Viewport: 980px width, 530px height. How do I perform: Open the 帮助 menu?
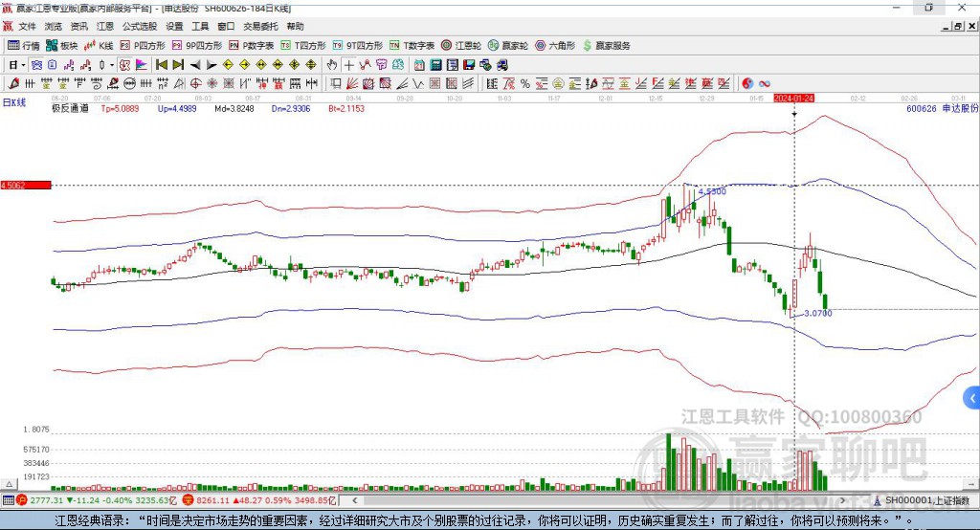295,26
